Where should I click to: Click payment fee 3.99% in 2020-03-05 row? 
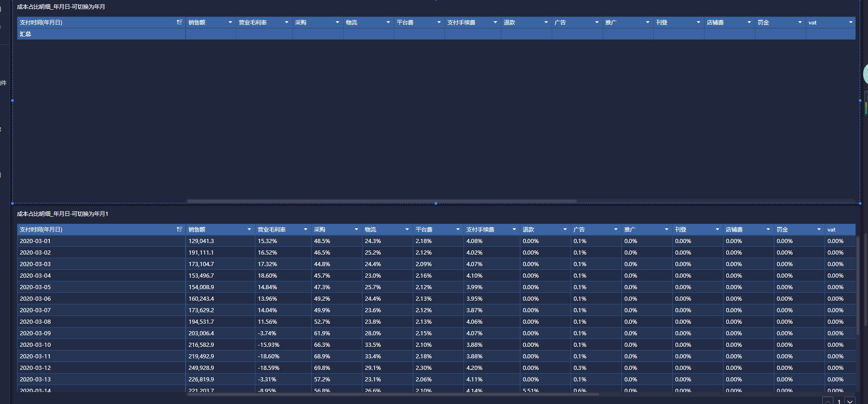click(x=474, y=287)
